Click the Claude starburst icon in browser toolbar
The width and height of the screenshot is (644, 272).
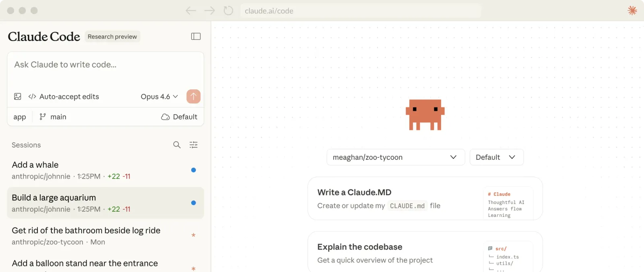point(632,10)
